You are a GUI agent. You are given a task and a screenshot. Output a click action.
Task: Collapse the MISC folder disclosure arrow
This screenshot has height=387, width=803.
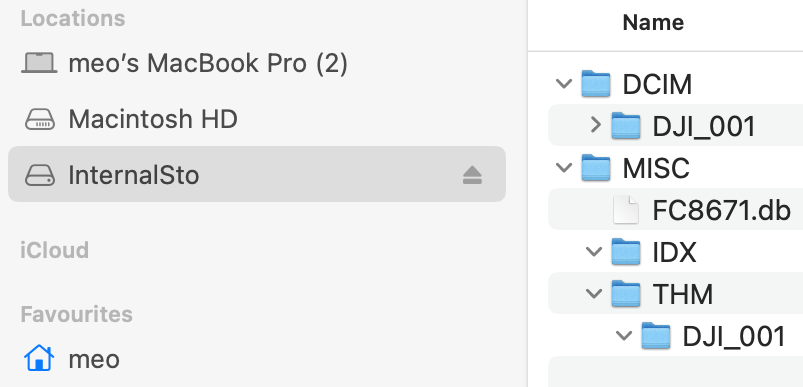pyautogui.click(x=564, y=167)
